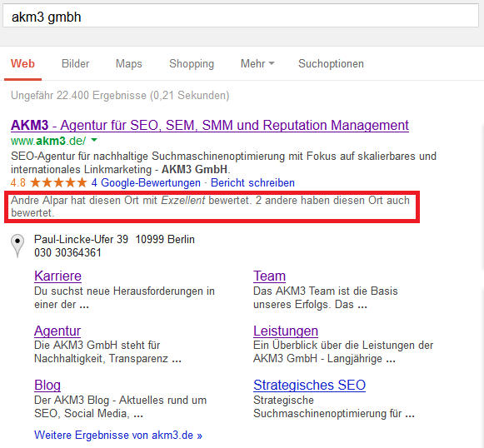Open the Strategisches SEO sitelink
The width and height of the screenshot is (484, 448).
(x=309, y=385)
